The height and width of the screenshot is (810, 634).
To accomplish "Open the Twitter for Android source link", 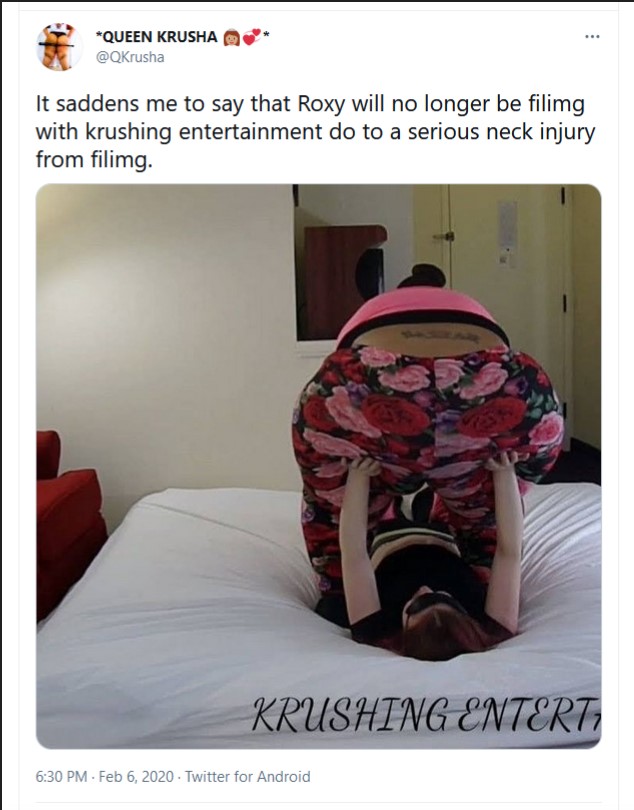I will tap(248, 776).
